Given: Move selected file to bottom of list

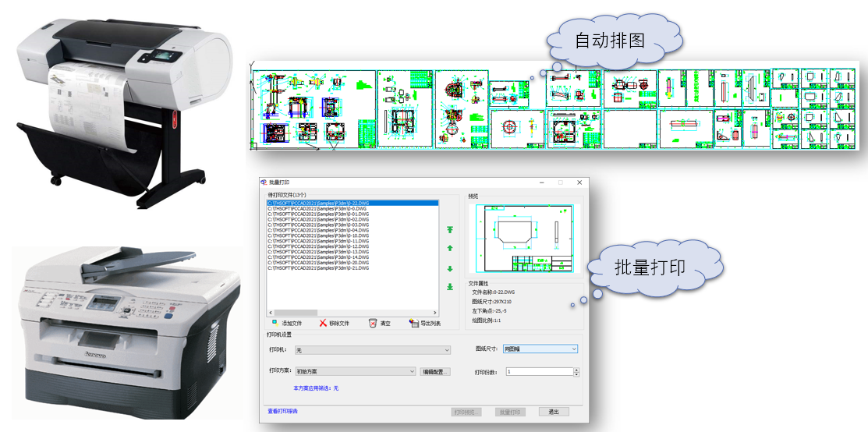Looking at the screenshot, I should pyautogui.click(x=450, y=286).
